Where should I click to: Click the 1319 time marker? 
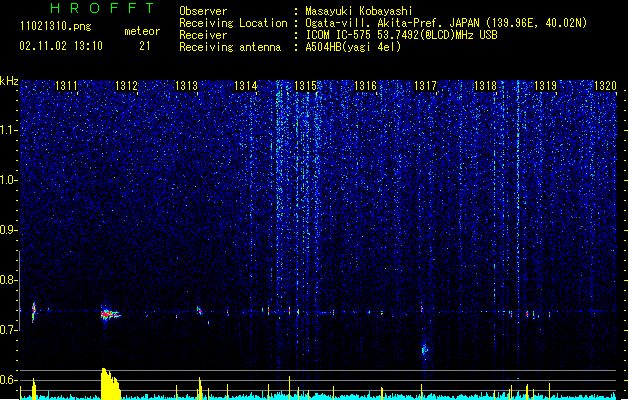[546, 86]
